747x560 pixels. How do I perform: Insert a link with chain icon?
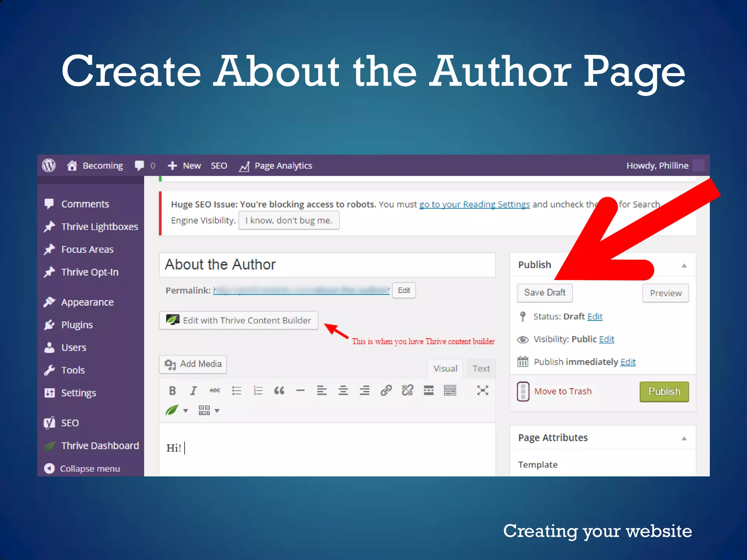pos(386,390)
